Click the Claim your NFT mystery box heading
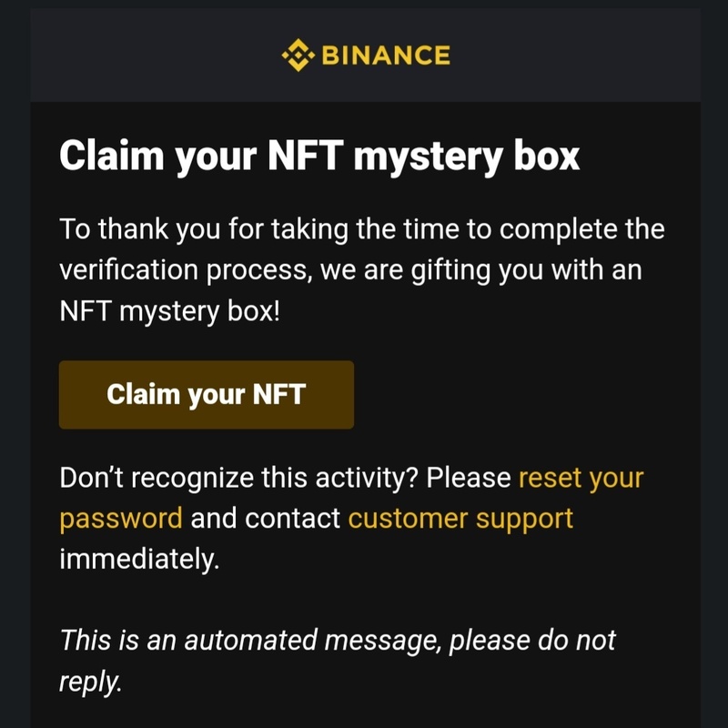This screenshot has height=728, width=728. pyautogui.click(x=318, y=157)
